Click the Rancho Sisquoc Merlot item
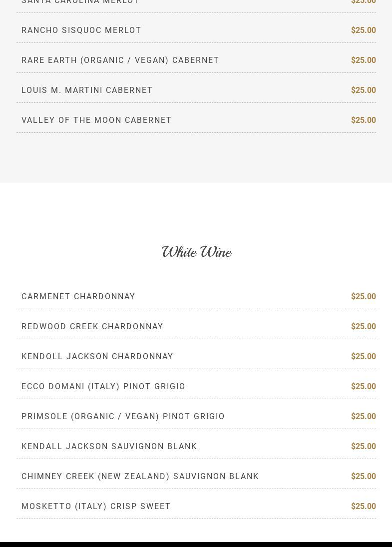 tap(81, 30)
